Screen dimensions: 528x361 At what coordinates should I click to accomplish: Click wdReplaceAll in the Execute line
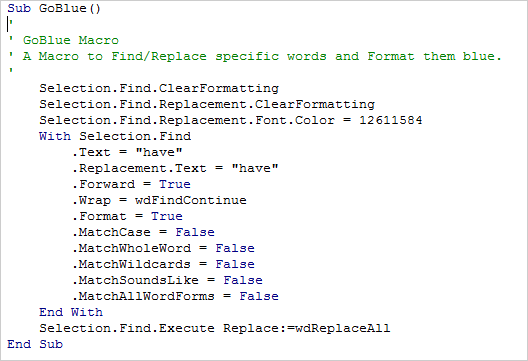(x=342, y=328)
